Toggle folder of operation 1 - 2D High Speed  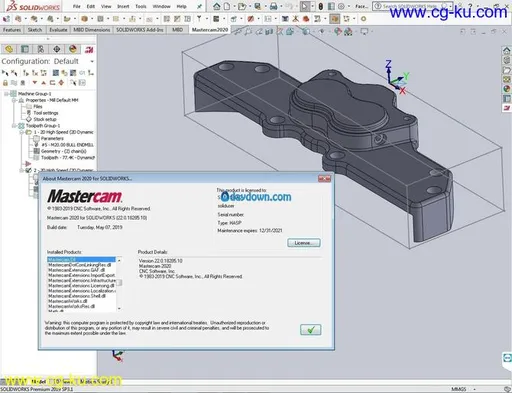(29, 132)
